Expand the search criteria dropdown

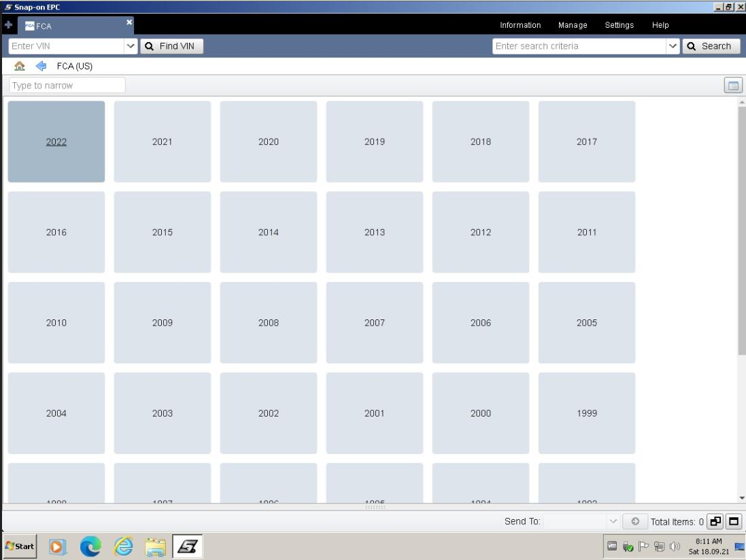673,46
